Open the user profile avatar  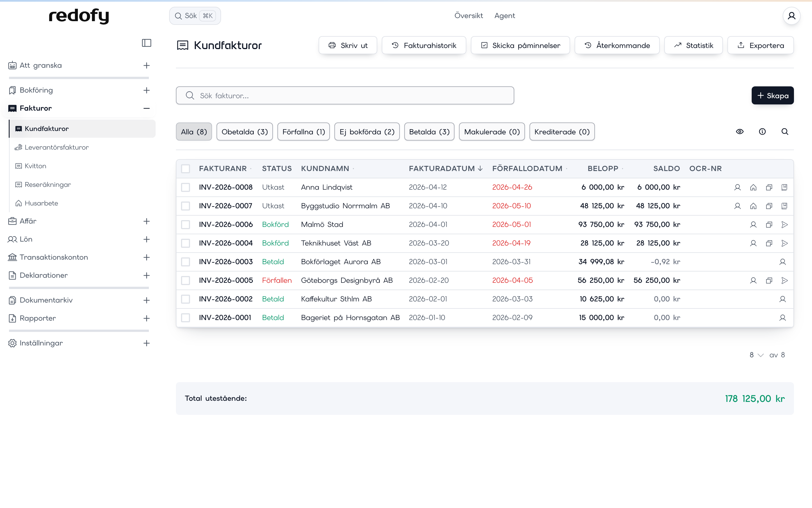click(x=791, y=16)
